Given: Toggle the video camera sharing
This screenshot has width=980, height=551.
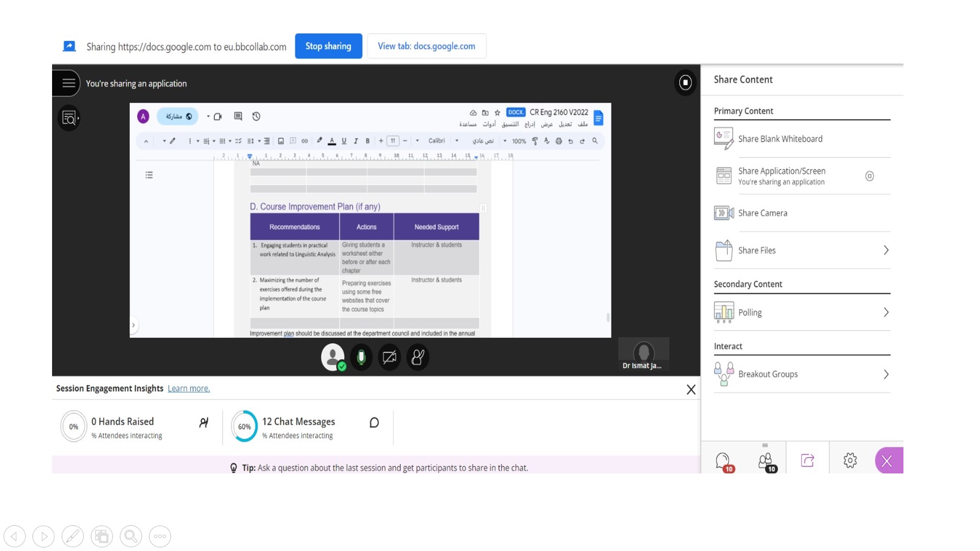Looking at the screenshot, I should click(x=389, y=357).
